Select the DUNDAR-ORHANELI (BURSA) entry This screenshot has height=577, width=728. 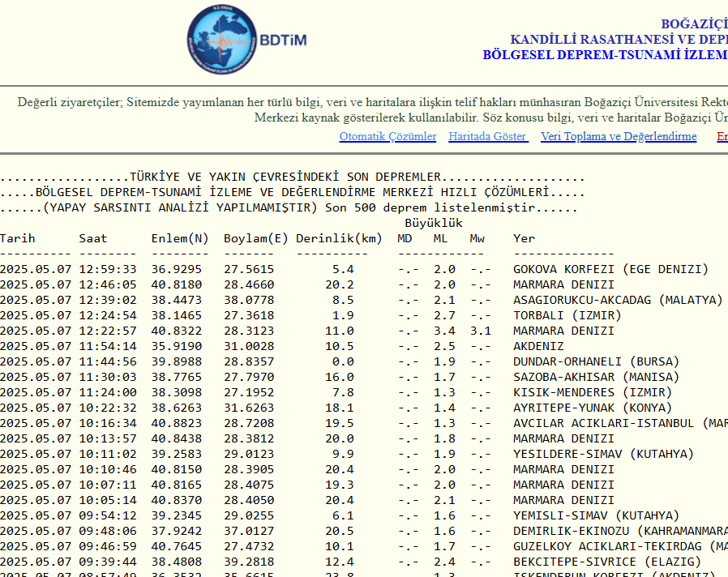pyautogui.click(x=596, y=361)
